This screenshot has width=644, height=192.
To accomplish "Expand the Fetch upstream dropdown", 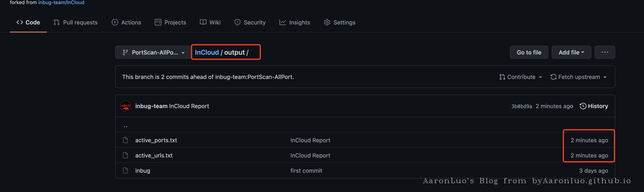I will [578, 77].
